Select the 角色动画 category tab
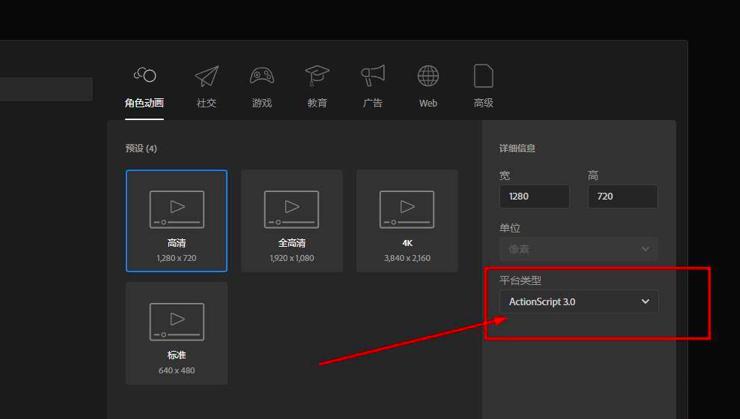The height and width of the screenshot is (419, 740). click(x=144, y=88)
